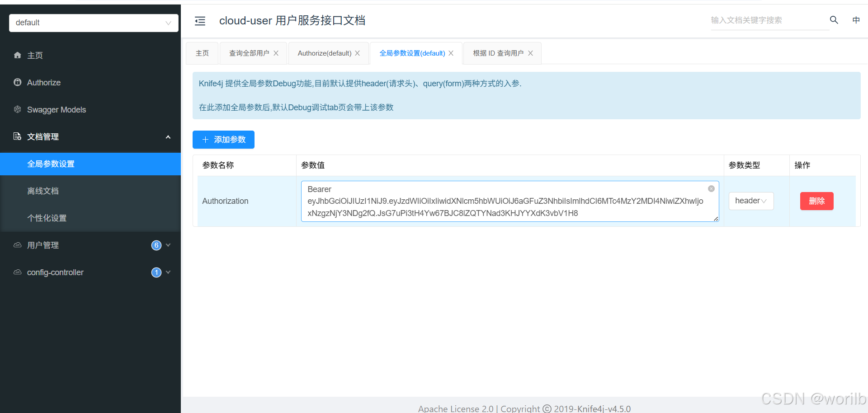Switch to the 主页 tab

coord(202,53)
